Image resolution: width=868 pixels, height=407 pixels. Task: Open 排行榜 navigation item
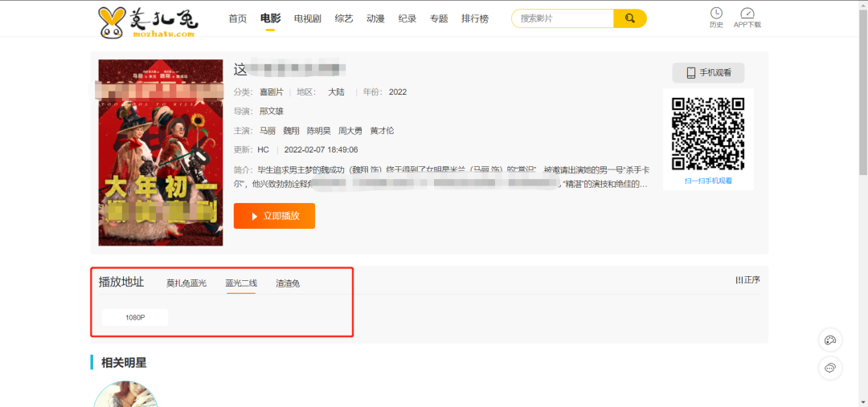[475, 18]
